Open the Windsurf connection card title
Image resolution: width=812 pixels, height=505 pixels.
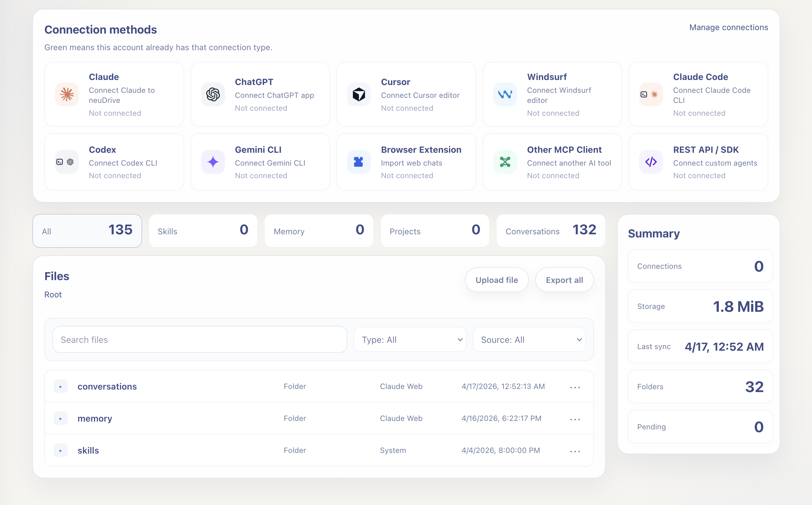[x=547, y=77]
